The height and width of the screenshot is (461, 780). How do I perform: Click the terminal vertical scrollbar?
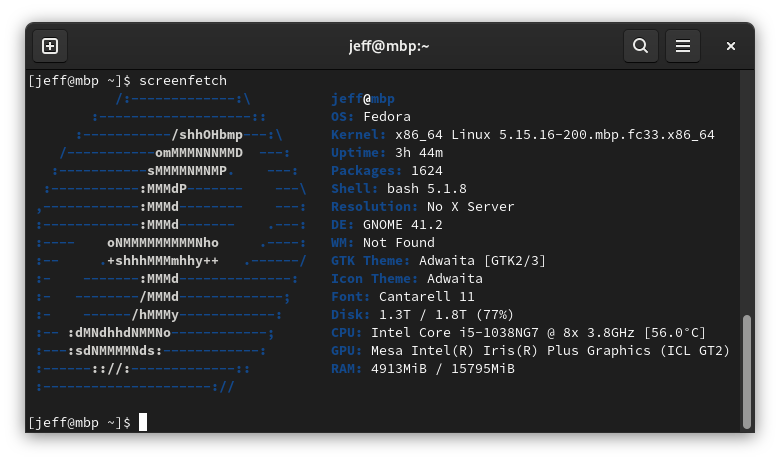tap(747, 371)
